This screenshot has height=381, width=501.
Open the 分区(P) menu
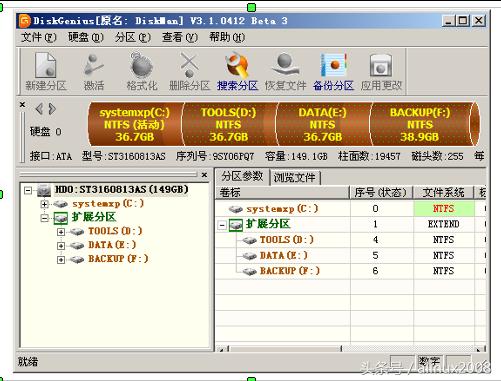[133, 37]
